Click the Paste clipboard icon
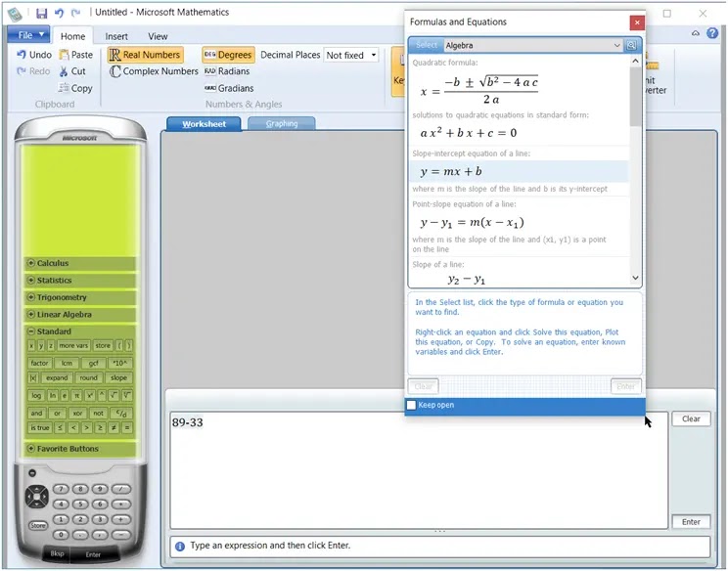 [64, 55]
